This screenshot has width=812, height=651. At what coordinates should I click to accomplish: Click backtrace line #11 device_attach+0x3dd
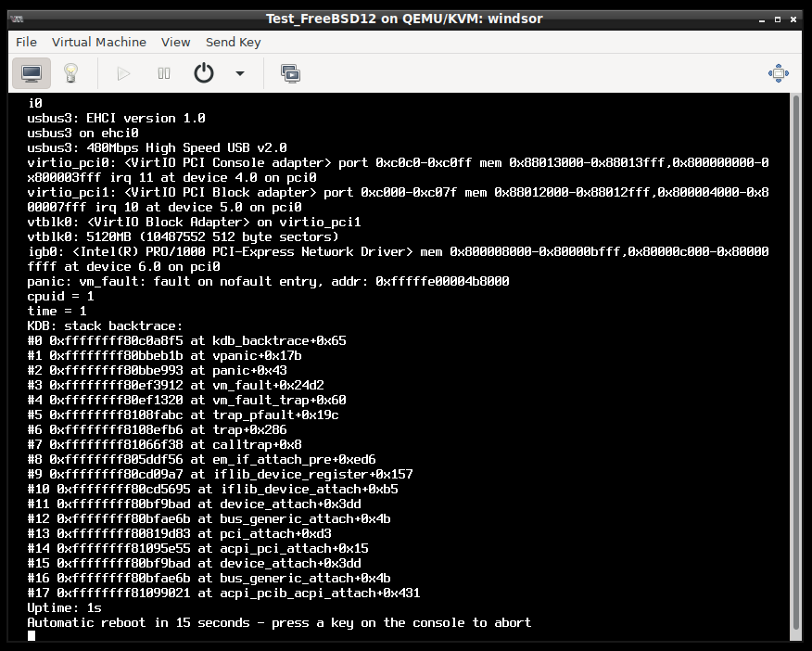[195, 504]
